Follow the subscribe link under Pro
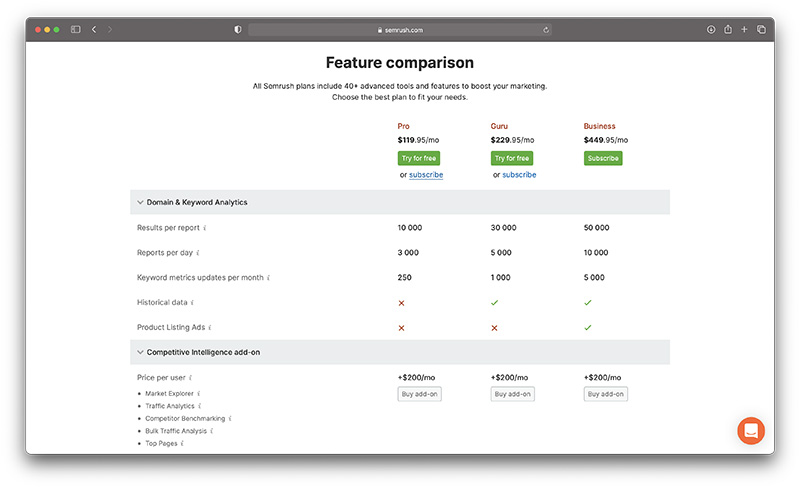The height and width of the screenshot is (488, 800). tap(426, 175)
